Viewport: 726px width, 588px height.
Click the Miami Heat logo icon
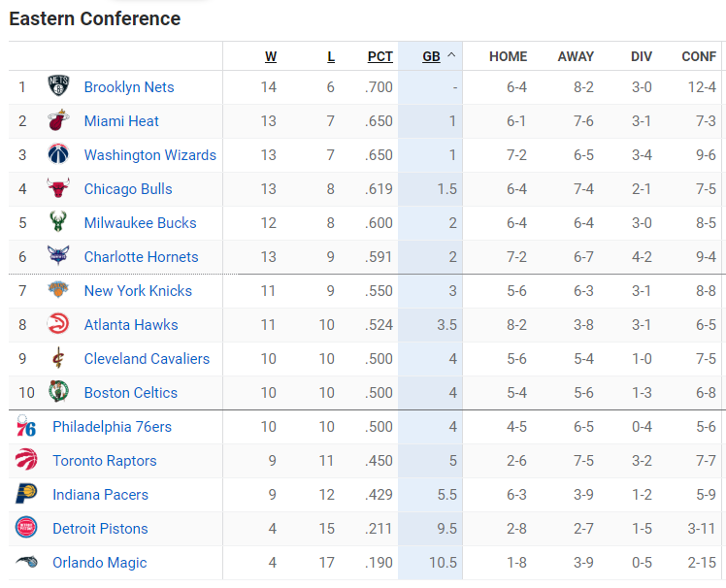pos(58,120)
